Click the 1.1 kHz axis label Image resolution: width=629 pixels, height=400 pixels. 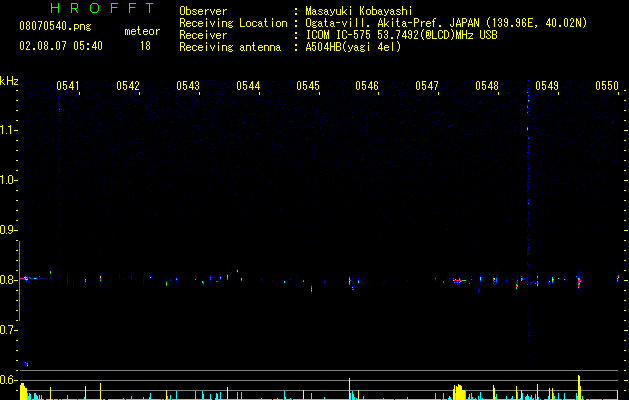point(8,130)
